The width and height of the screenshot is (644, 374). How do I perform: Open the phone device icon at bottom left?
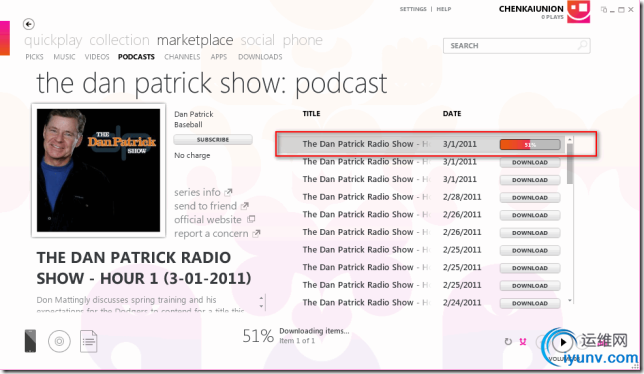tap(30, 341)
